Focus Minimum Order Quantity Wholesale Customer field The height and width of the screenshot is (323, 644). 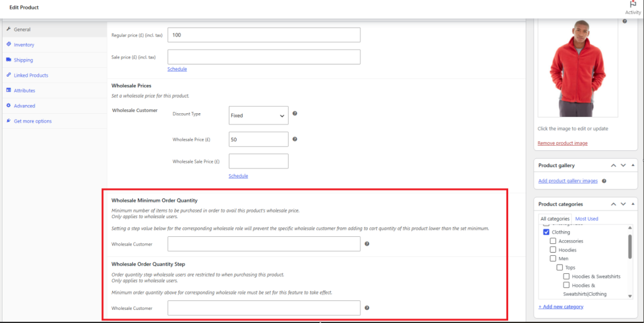click(264, 244)
